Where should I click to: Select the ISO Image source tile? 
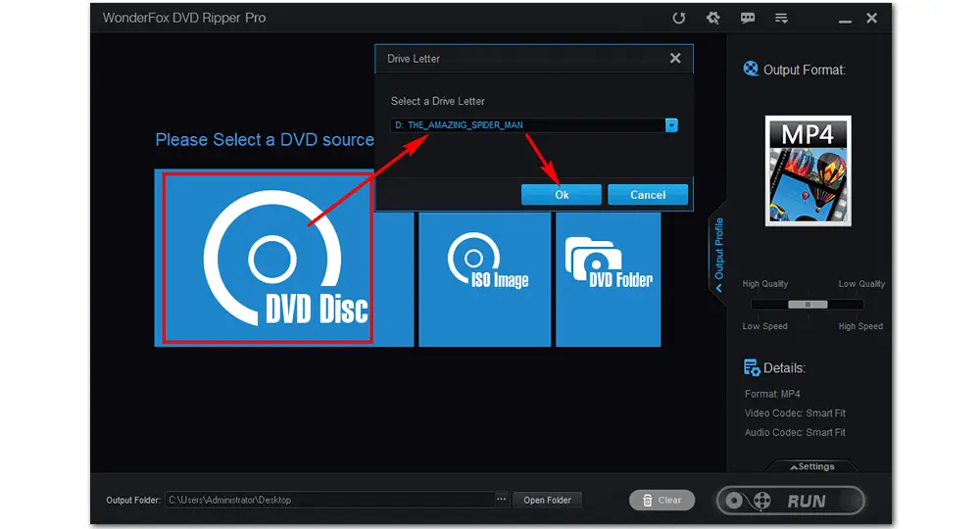[x=485, y=279]
